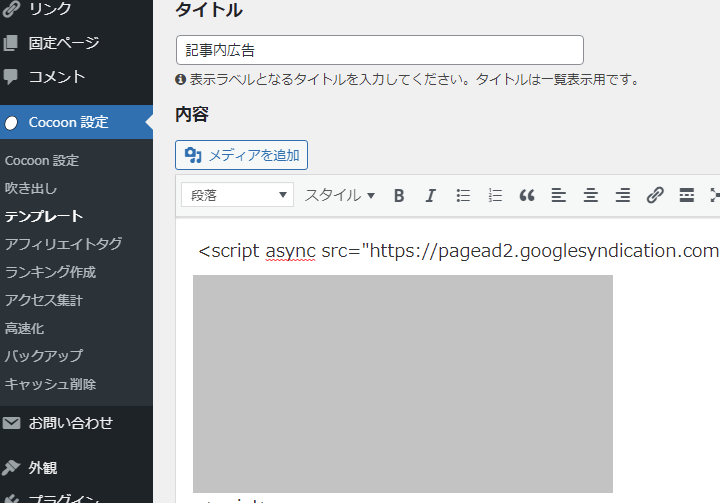This screenshot has height=503, width=720.
Task: Click the comment bubble icon in sidebar
Action: pos(11,77)
